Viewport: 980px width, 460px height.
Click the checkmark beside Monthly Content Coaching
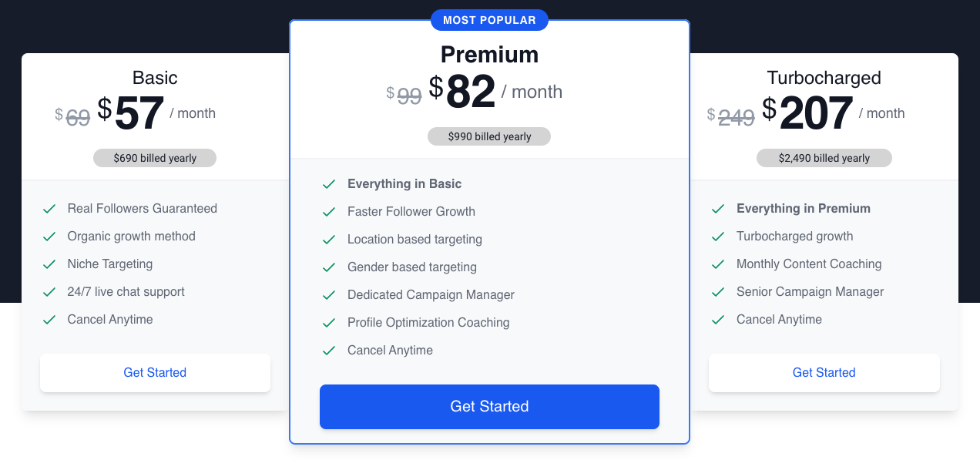pos(719,264)
